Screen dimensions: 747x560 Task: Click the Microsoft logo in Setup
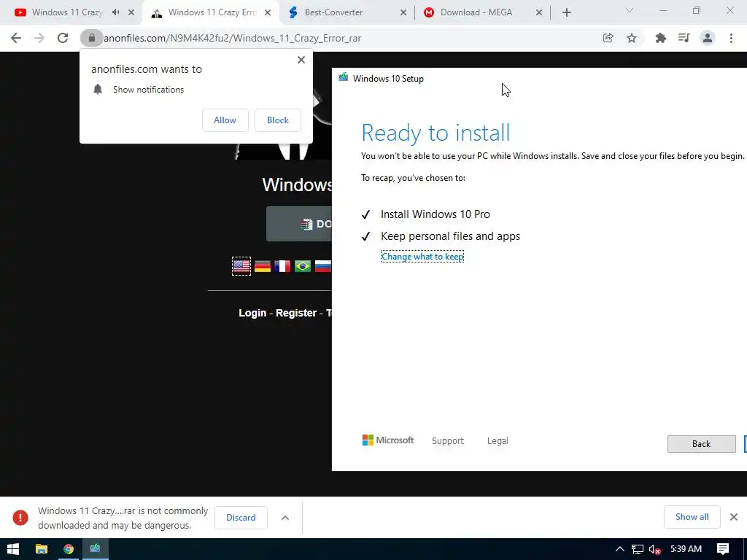(x=388, y=440)
